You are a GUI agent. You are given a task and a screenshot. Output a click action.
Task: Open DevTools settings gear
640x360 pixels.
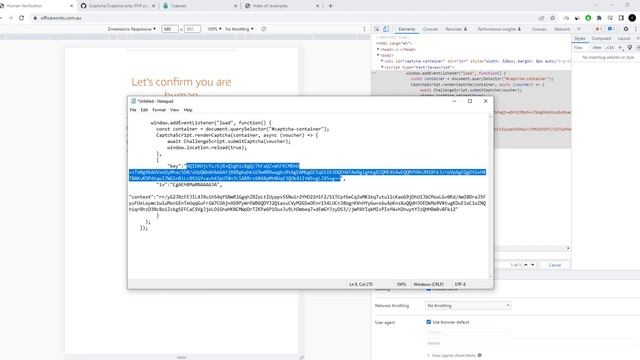(626, 29)
